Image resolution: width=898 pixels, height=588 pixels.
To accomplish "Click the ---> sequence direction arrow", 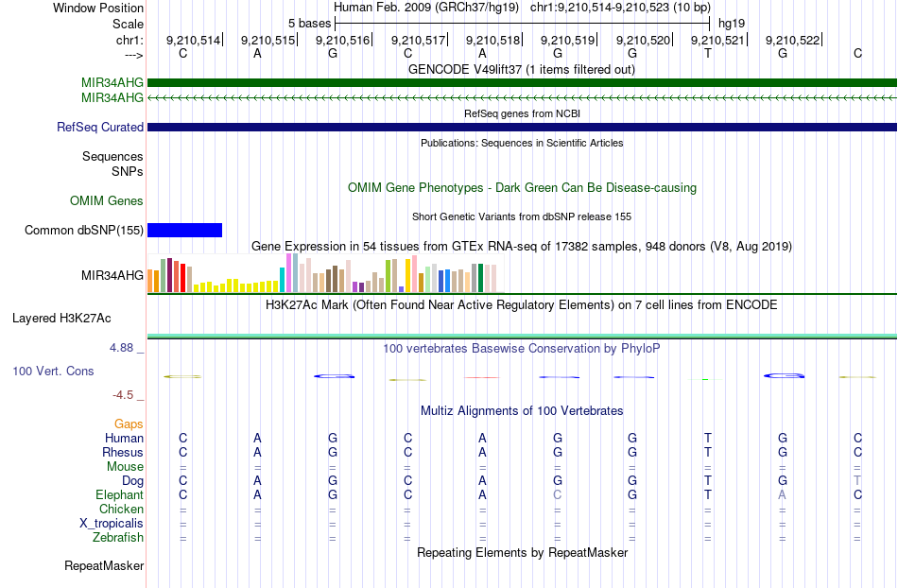I will pos(133,55).
